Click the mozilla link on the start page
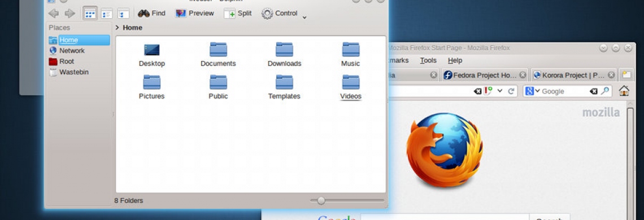644x220 pixels. pyautogui.click(x=601, y=112)
